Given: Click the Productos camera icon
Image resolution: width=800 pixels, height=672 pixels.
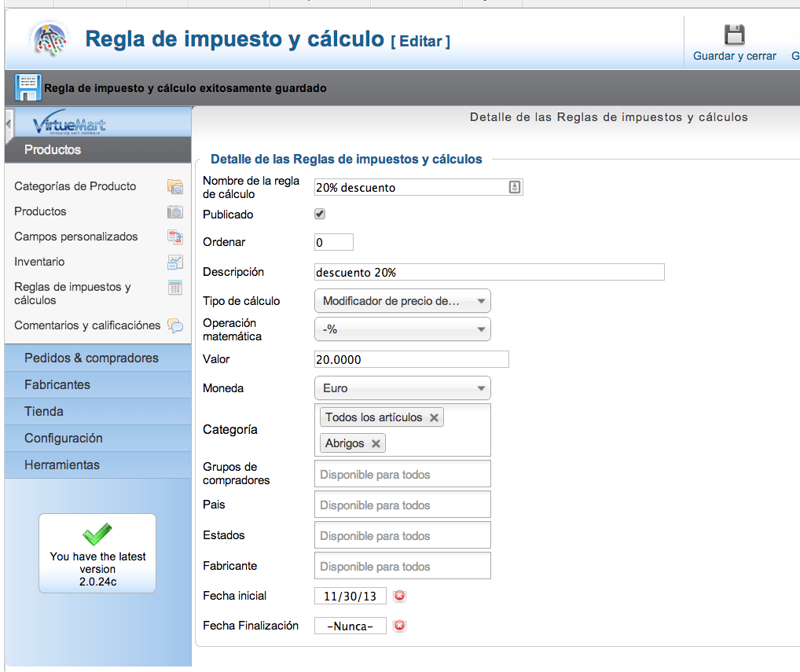Looking at the screenshot, I should pyautogui.click(x=175, y=211).
